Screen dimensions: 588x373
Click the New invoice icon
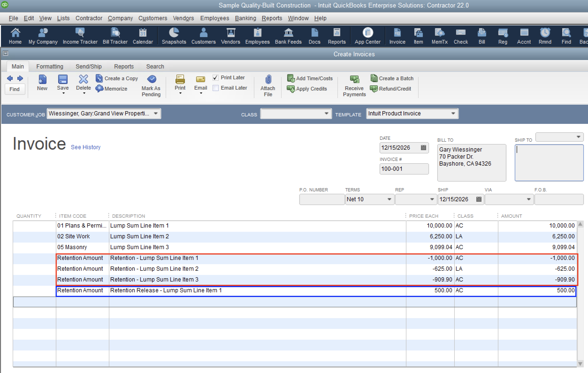coord(42,83)
